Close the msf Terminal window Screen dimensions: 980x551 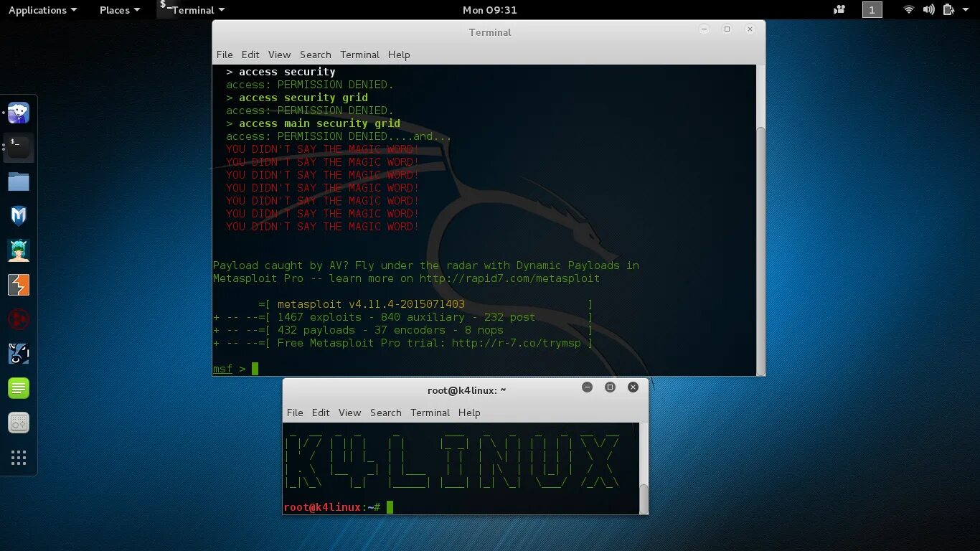750,29
